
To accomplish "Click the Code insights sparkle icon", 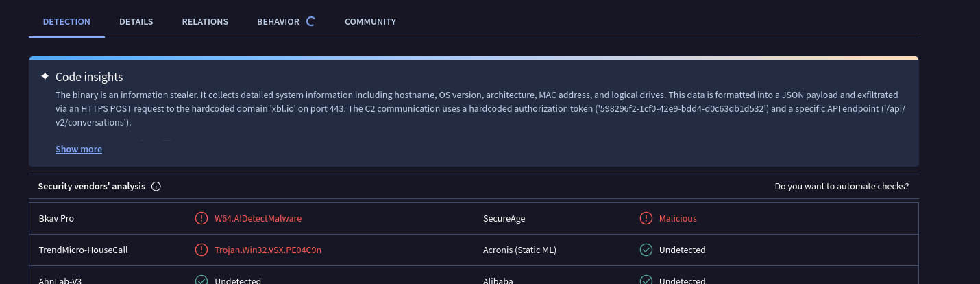I will [45, 76].
